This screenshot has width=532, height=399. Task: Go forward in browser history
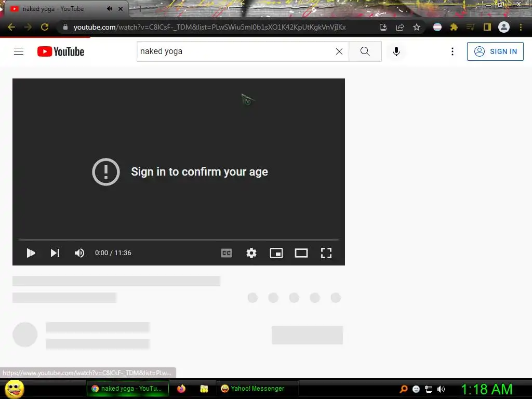click(x=28, y=27)
